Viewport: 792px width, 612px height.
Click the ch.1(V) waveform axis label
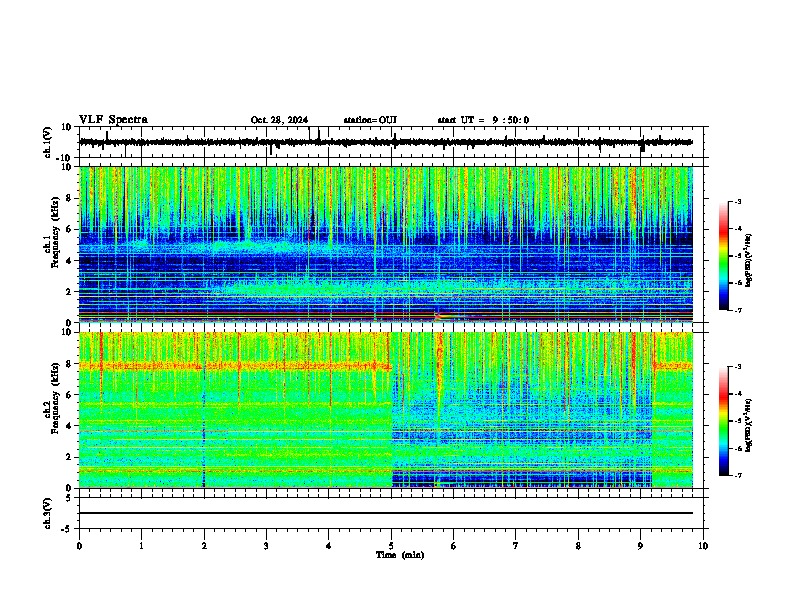[x=49, y=142]
